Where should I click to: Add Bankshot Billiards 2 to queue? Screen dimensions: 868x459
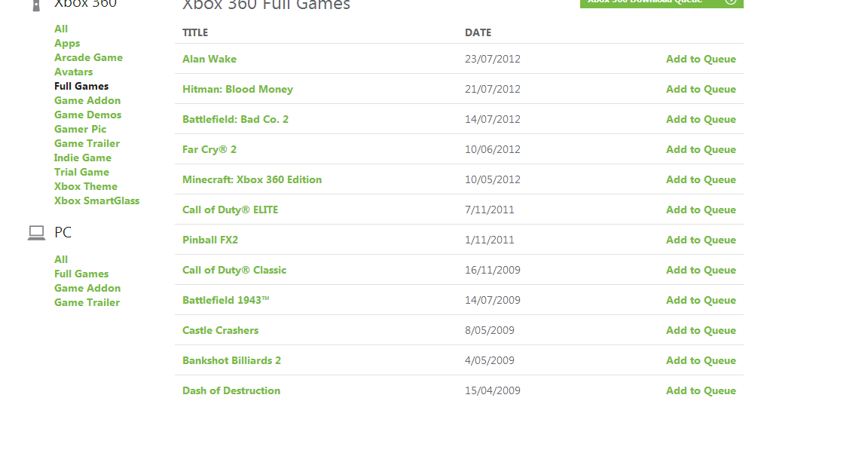(x=701, y=360)
